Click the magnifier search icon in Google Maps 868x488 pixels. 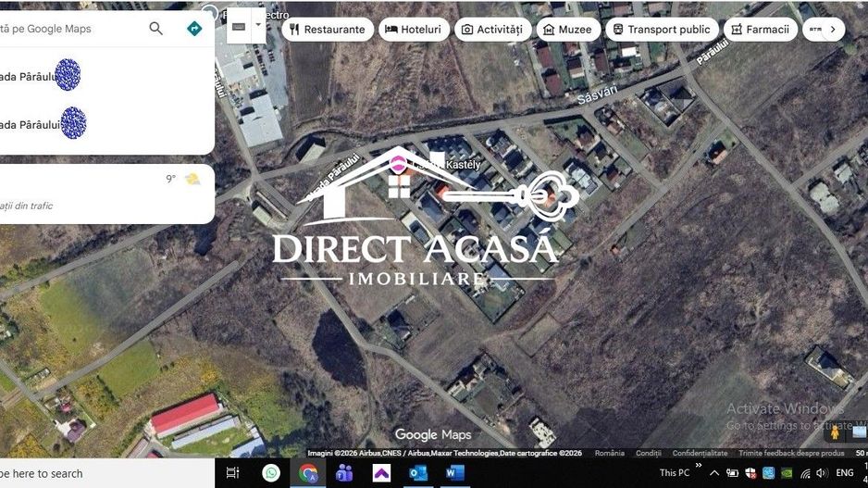click(x=156, y=29)
